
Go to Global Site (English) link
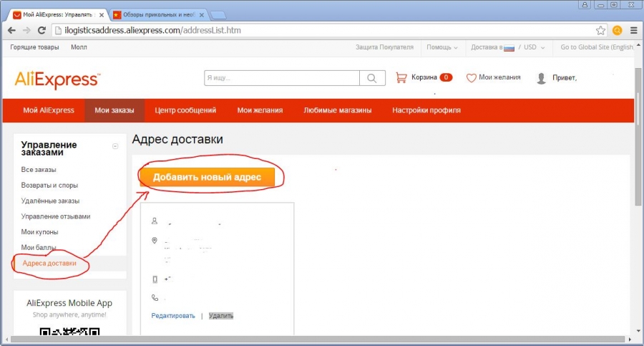(597, 47)
